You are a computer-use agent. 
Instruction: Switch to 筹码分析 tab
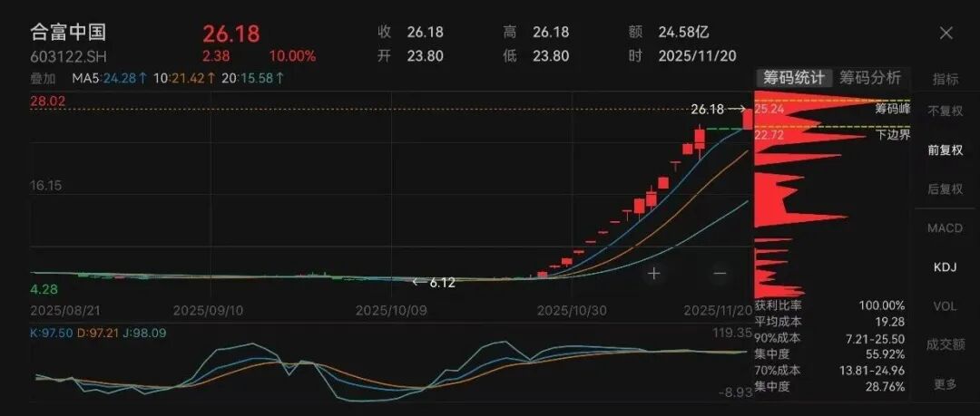[870, 77]
